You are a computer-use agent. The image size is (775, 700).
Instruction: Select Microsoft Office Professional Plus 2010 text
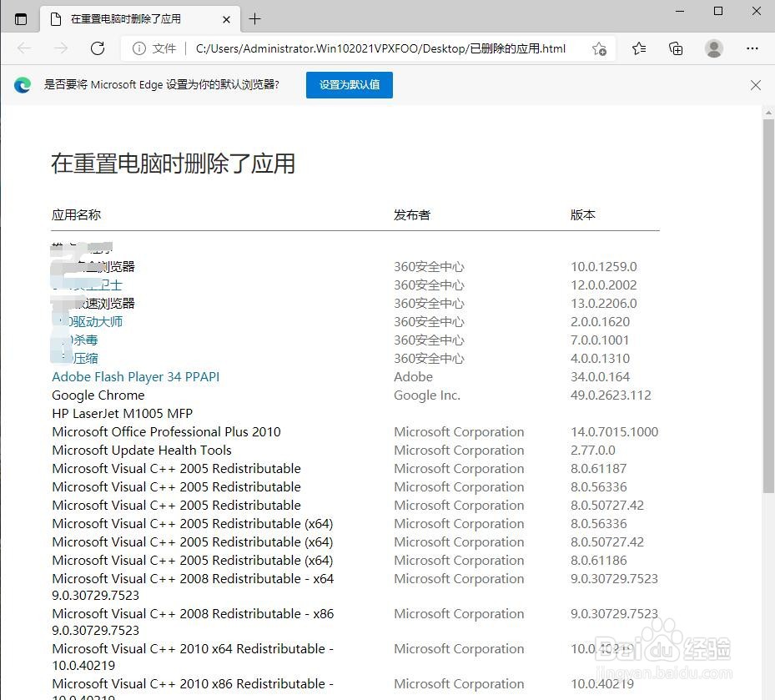[x=166, y=431]
